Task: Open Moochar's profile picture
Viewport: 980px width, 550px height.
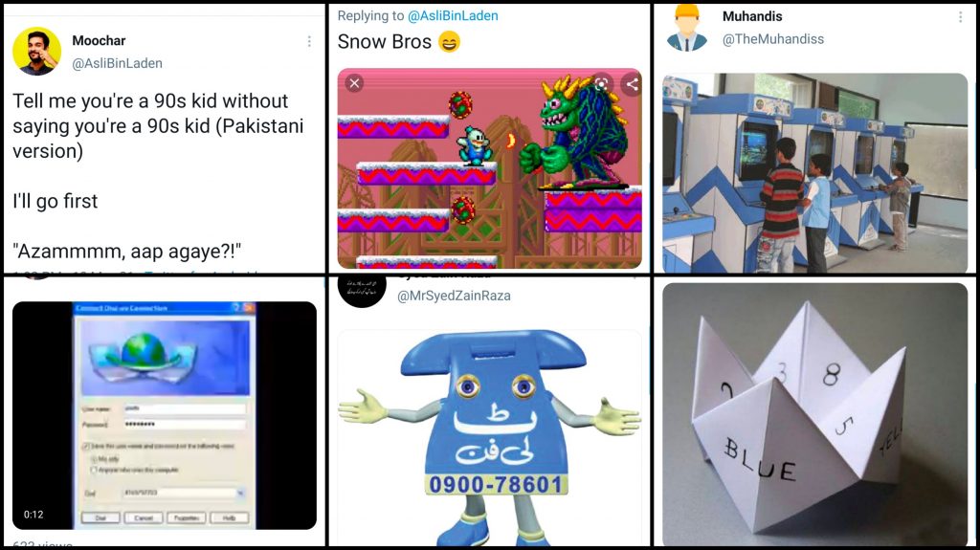Action: click(37, 52)
